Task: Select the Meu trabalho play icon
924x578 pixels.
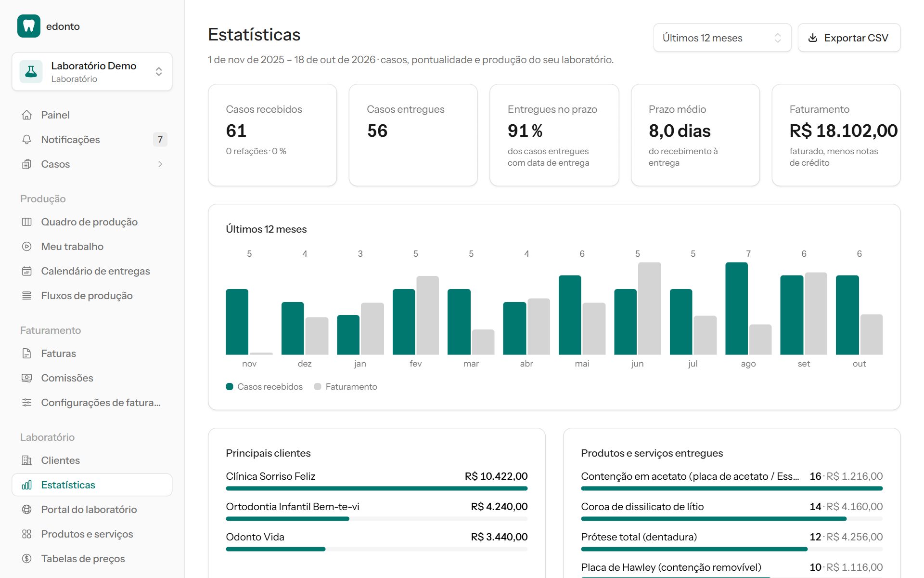Action: [27, 247]
